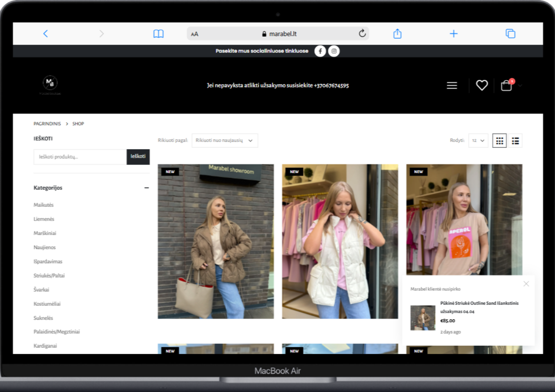Open Marabel's Facebook page icon
555x392 pixels.
[320, 51]
